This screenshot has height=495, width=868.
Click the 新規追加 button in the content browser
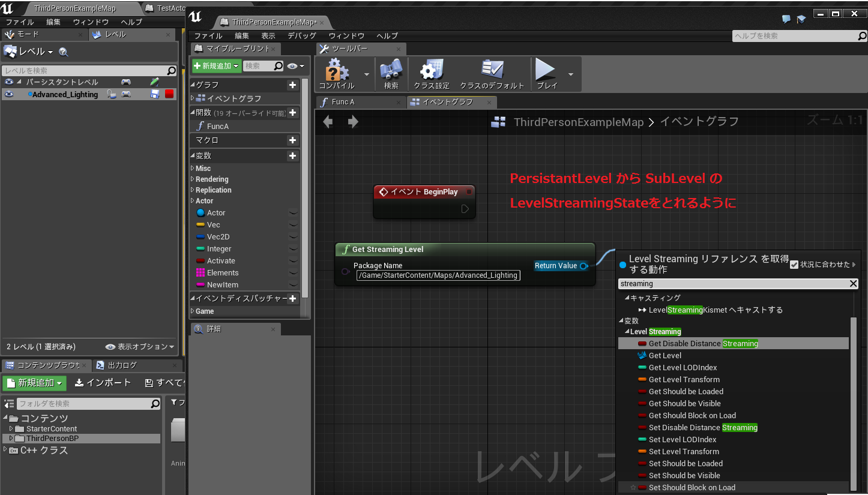tap(34, 383)
